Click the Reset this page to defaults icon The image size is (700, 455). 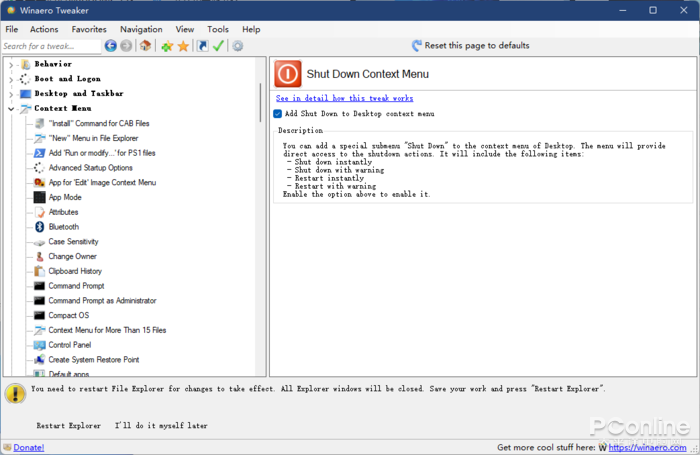(x=417, y=46)
